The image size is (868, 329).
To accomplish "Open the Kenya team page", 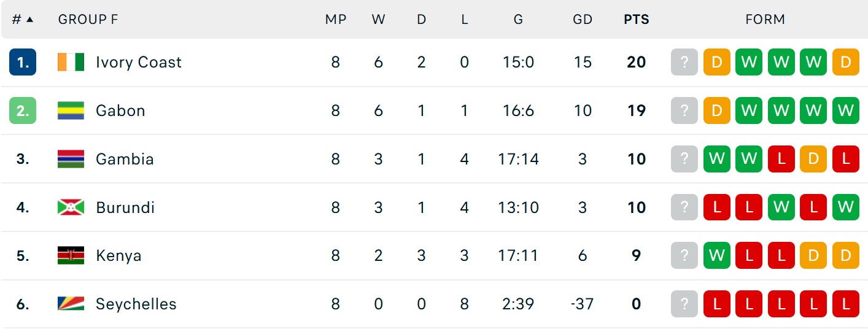I will 118,256.
